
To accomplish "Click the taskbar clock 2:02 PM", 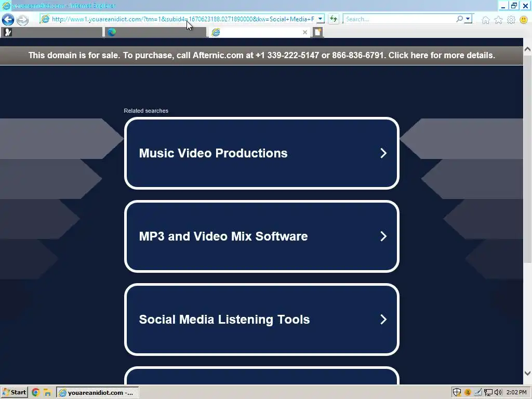I will [x=516, y=393].
